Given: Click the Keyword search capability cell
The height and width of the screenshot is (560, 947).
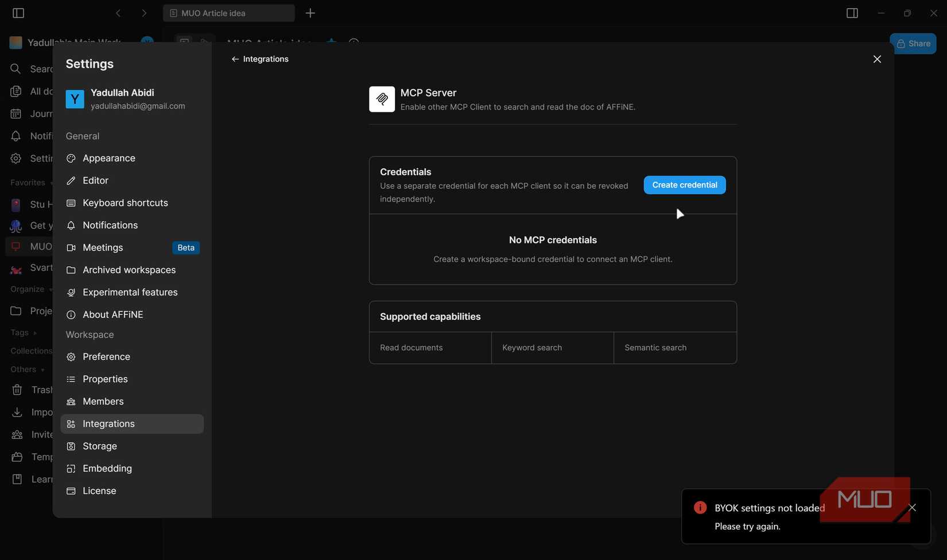Looking at the screenshot, I should click(x=553, y=348).
